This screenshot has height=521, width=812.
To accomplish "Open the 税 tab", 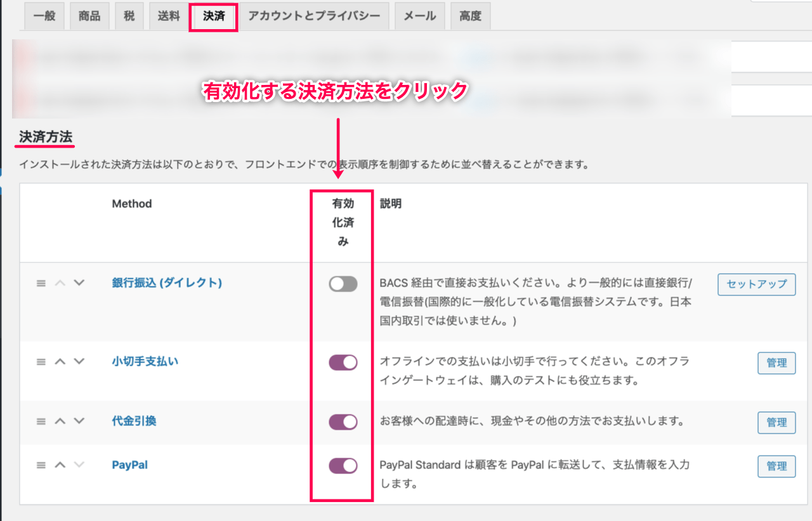I will click(x=129, y=16).
